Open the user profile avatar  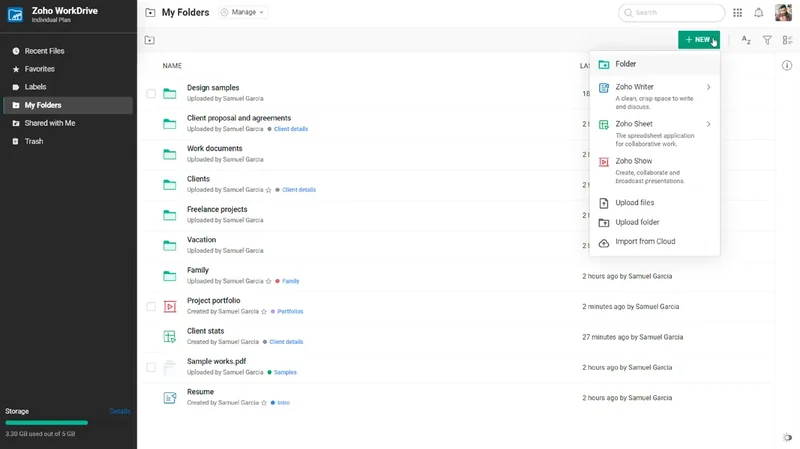pyautogui.click(x=783, y=13)
